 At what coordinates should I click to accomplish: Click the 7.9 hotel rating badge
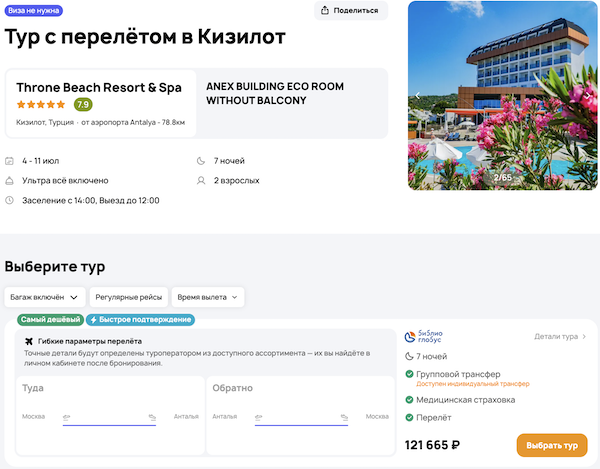coord(83,104)
